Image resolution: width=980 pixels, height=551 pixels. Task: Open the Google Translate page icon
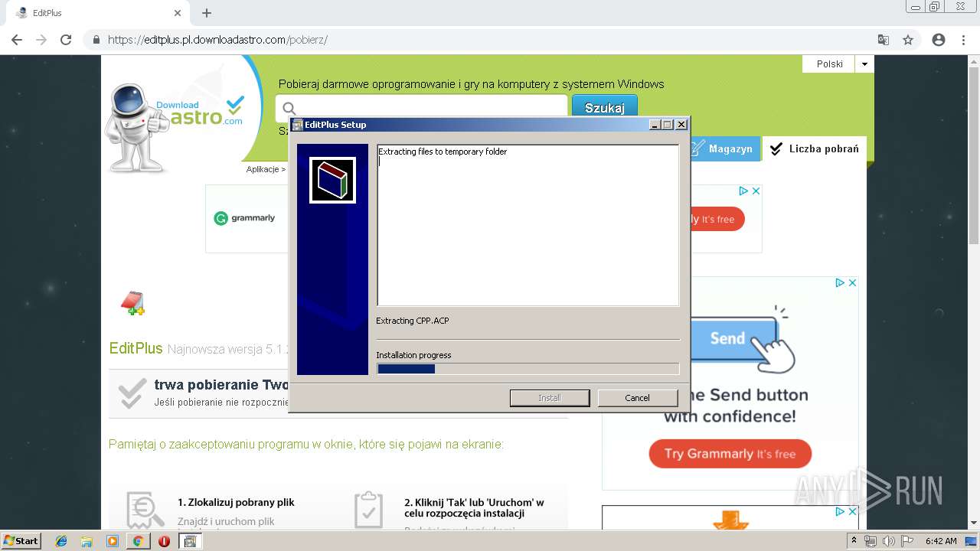[x=884, y=40]
